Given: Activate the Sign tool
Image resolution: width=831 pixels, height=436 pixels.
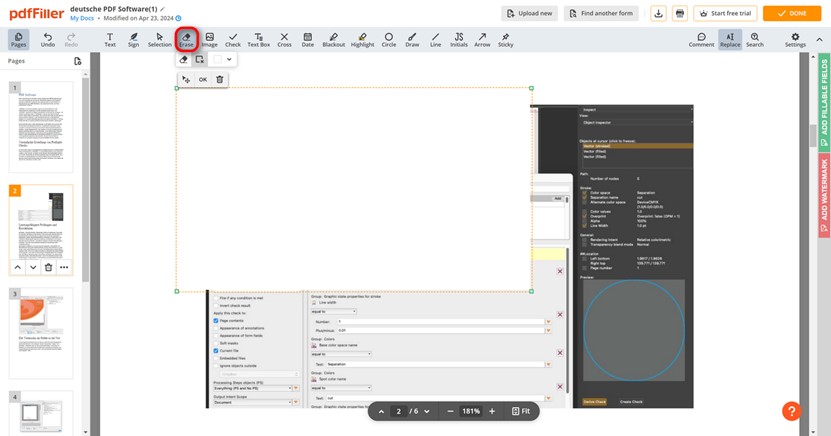Looking at the screenshot, I should 133,39.
